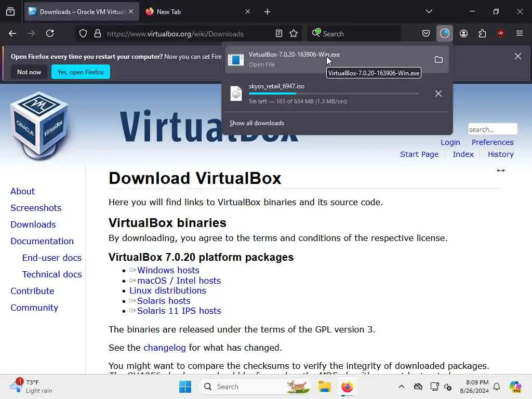Bookmark this page with the star icon
The width and height of the screenshot is (532, 399).
click(294, 33)
